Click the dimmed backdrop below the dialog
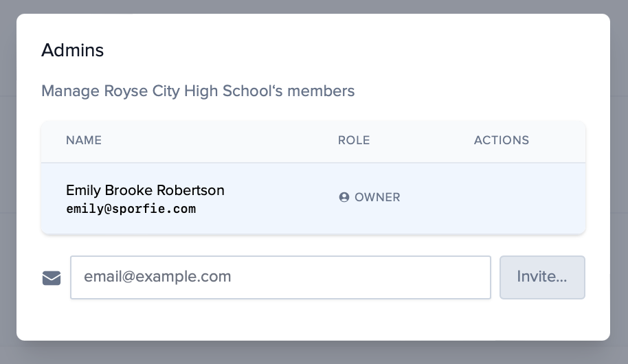 click(313, 352)
